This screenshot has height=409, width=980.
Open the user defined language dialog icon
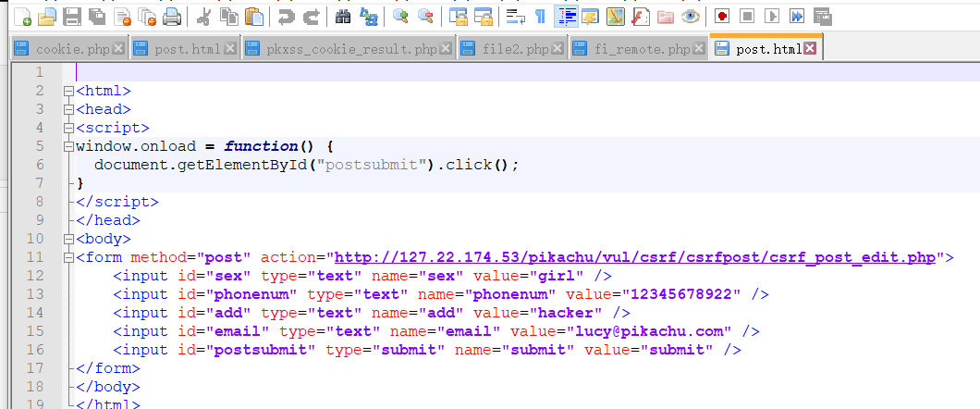pyautogui.click(x=590, y=17)
